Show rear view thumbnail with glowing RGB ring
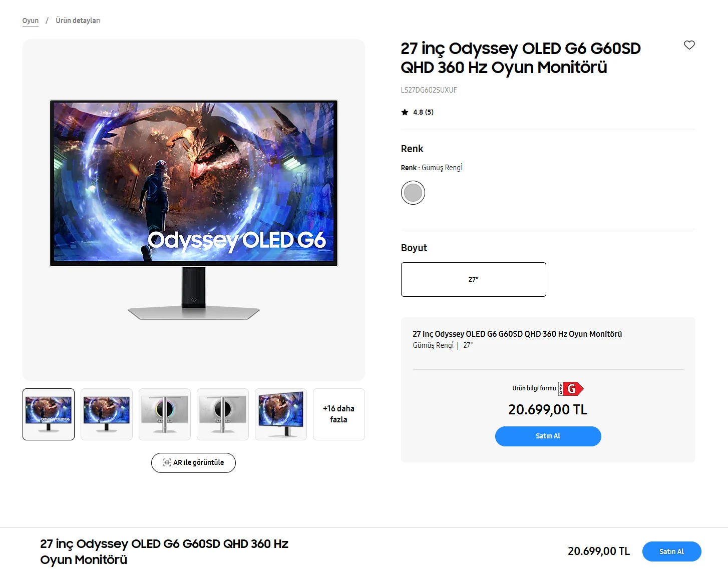 pyautogui.click(x=165, y=414)
